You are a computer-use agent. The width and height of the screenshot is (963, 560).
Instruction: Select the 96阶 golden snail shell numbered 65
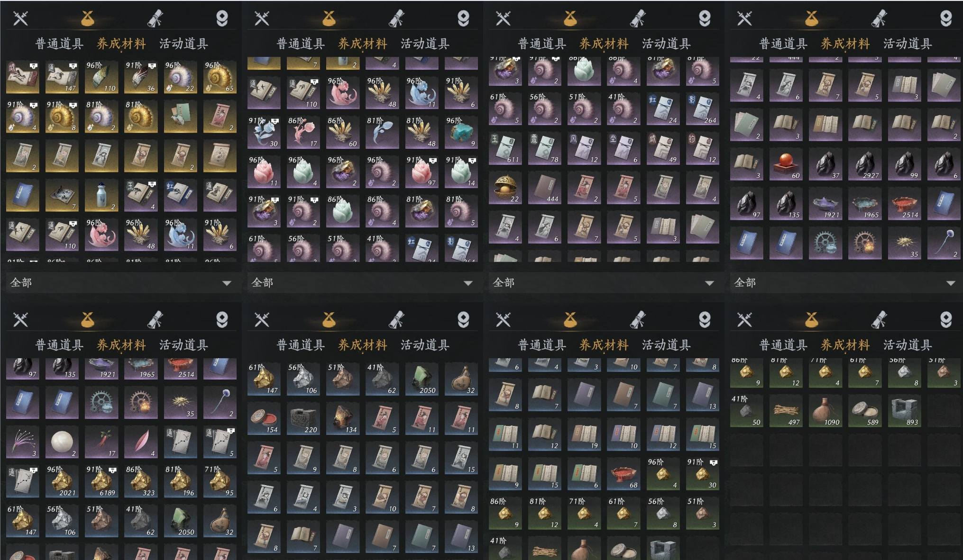(x=220, y=77)
